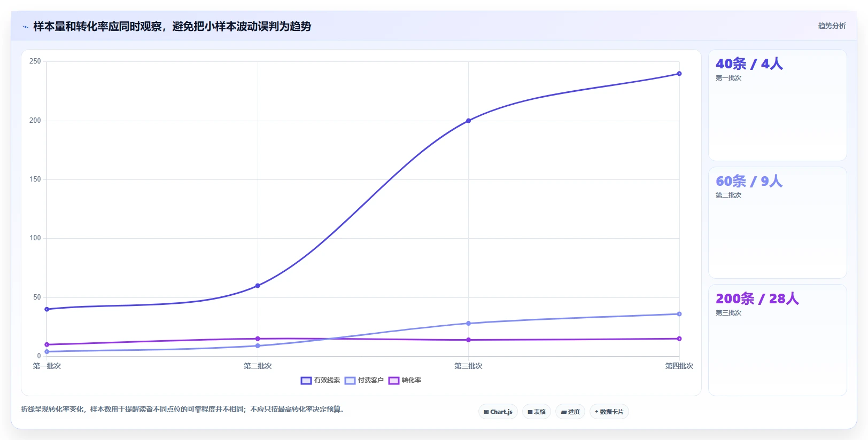Click the 150 y-axis tick label
The image size is (868, 440).
pos(35,179)
